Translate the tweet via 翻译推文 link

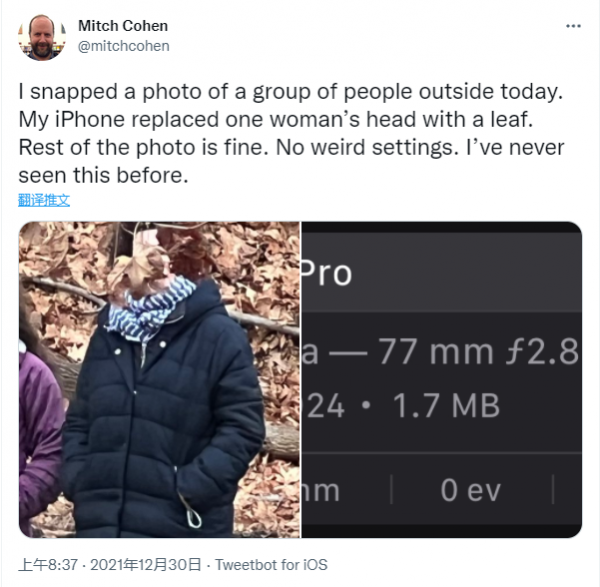click(44, 200)
